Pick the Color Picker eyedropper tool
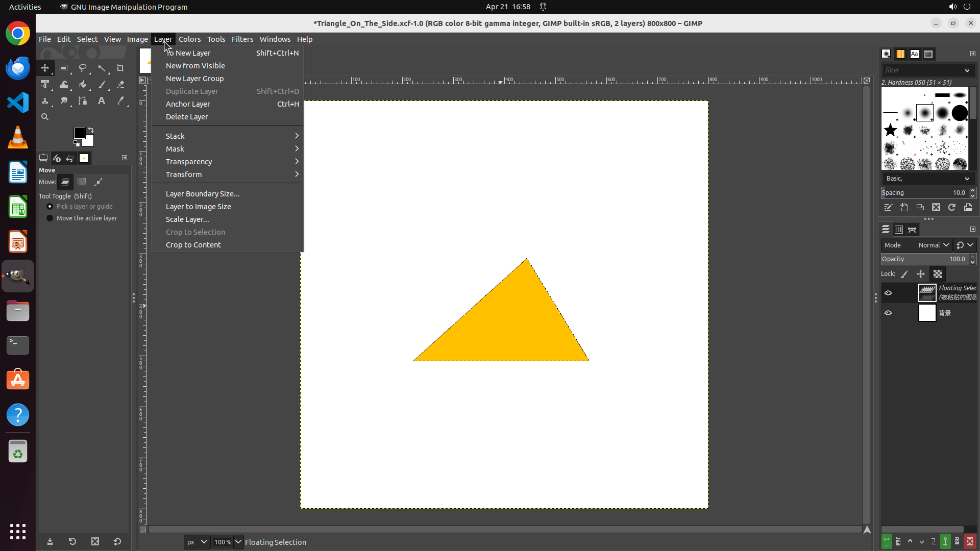Screen dimensions: 980x551 (x=120, y=101)
